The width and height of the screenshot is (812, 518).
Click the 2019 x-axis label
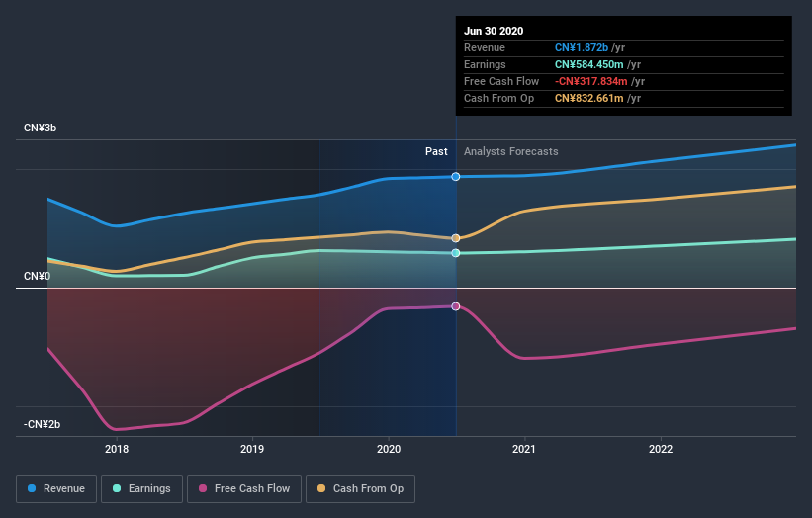(252, 449)
